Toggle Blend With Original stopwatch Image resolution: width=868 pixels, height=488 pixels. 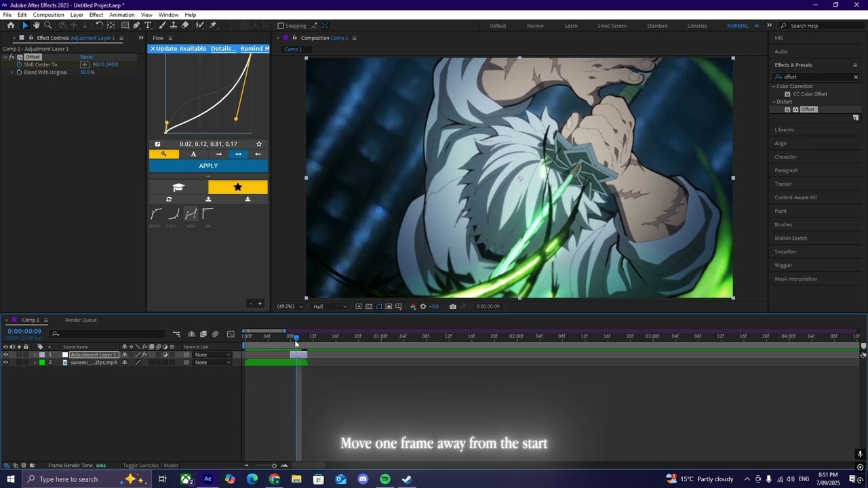20,73
